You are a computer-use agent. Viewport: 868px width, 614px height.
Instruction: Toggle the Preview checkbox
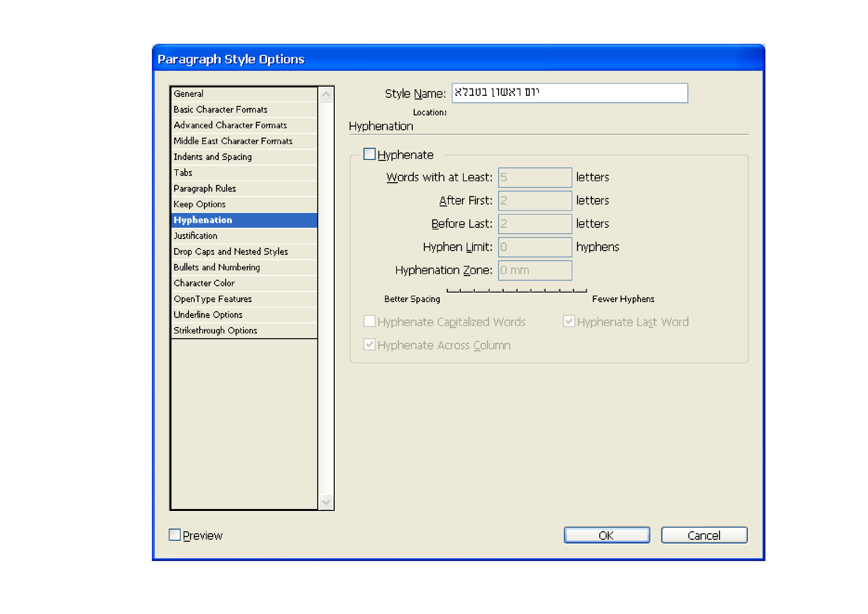(174, 535)
